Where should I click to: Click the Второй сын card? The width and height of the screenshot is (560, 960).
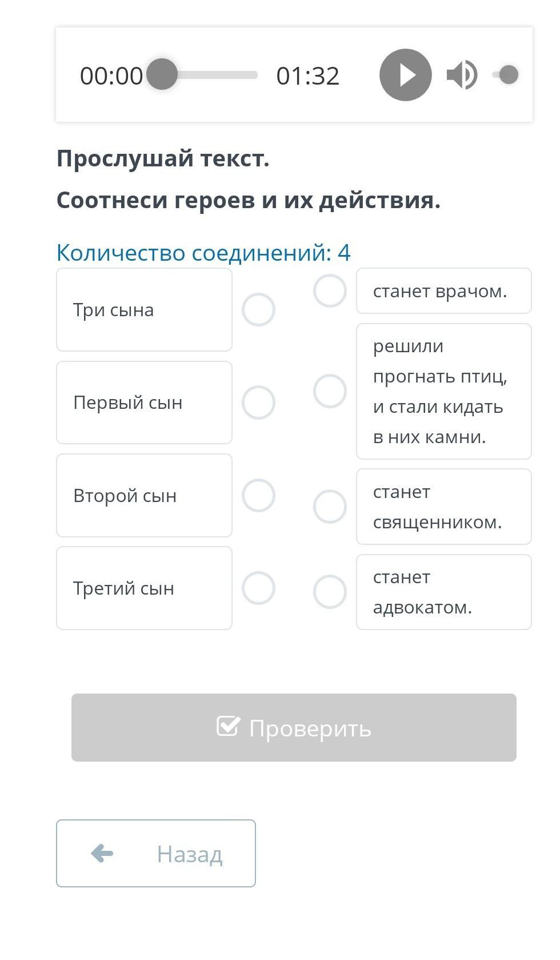[144, 495]
